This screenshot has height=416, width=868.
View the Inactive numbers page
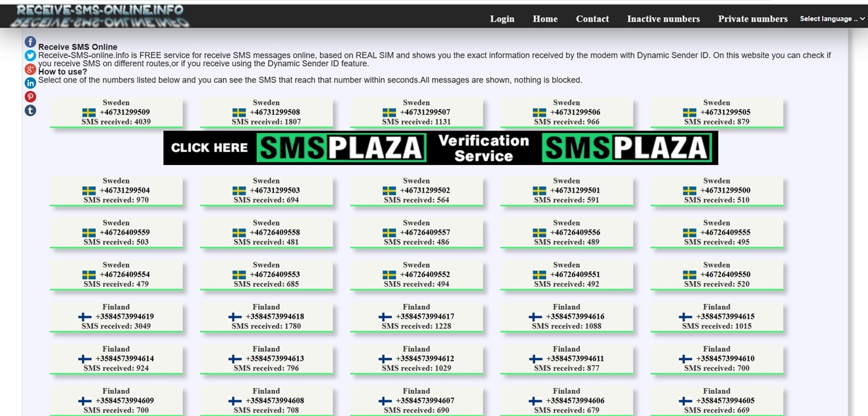point(663,19)
